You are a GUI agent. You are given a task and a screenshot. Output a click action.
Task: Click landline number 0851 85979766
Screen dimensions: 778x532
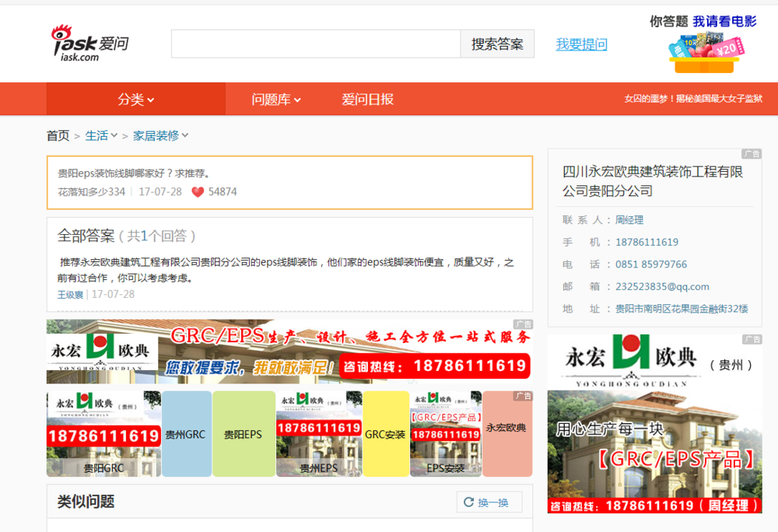[x=651, y=264]
